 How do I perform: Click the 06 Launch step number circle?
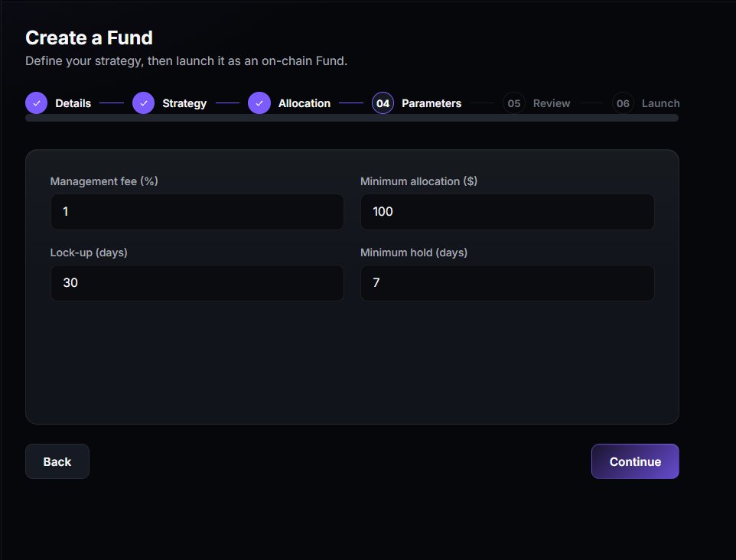[x=623, y=103]
